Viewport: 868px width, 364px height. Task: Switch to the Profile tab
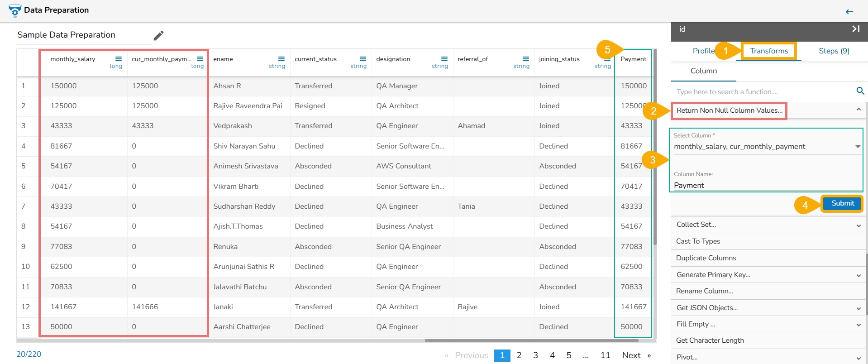[x=703, y=51]
